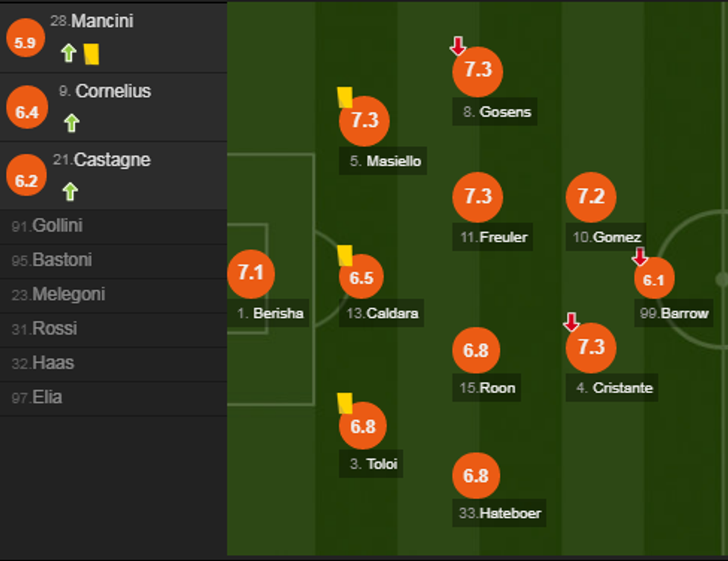
Task: Click the yellow card above Toloi
Action: (345, 403)
